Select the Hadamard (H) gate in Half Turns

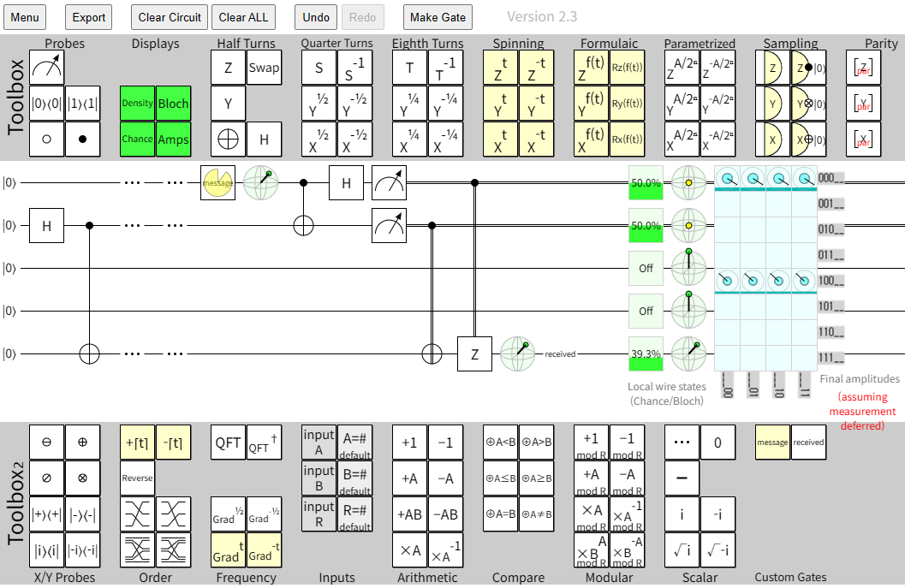[265, 139]
